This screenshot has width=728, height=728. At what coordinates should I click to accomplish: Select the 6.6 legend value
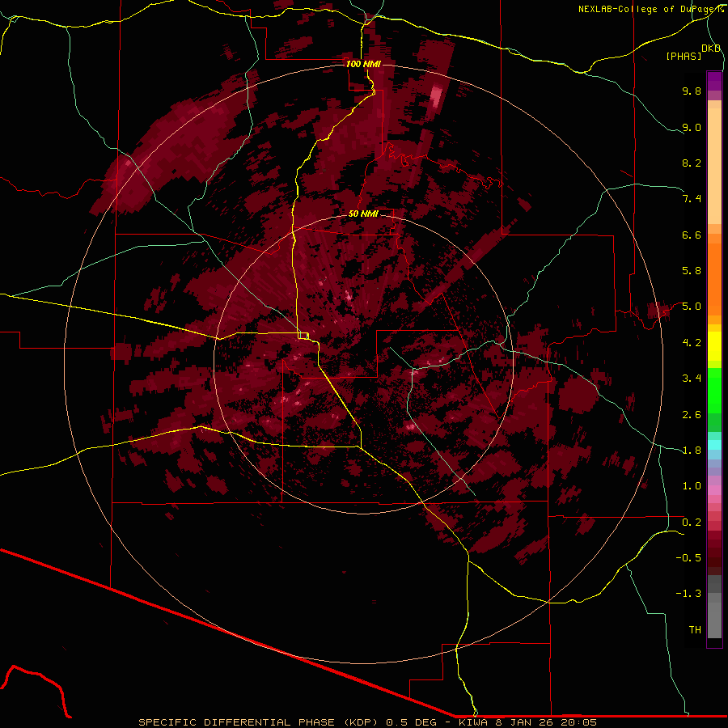coord(692,235)
